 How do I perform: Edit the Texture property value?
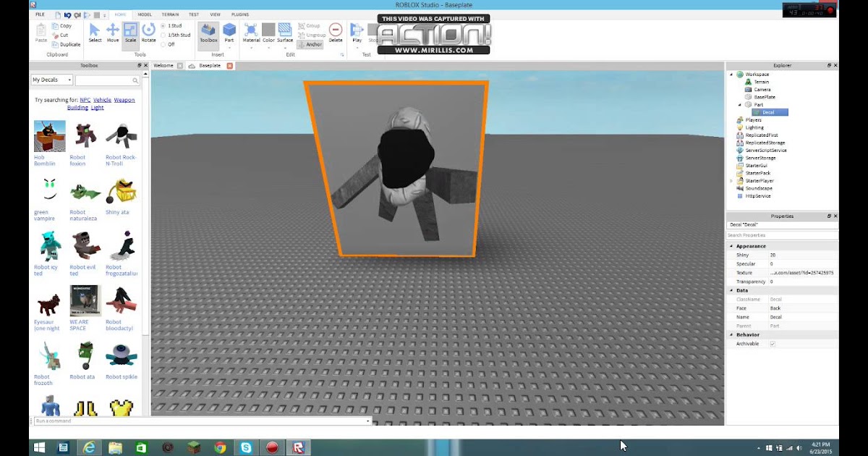tap(803, 273)
